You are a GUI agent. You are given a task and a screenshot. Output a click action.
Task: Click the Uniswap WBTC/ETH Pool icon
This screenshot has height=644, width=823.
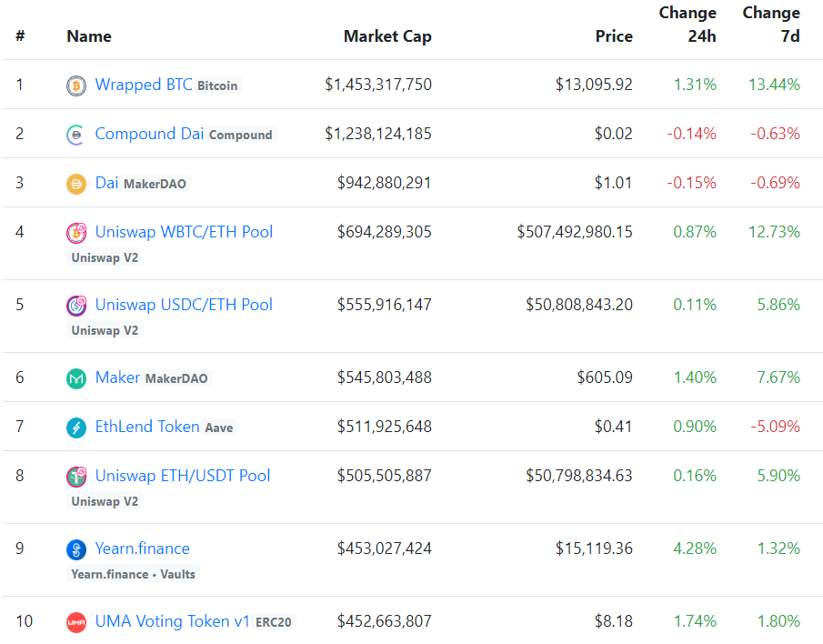tap(76, 232)
